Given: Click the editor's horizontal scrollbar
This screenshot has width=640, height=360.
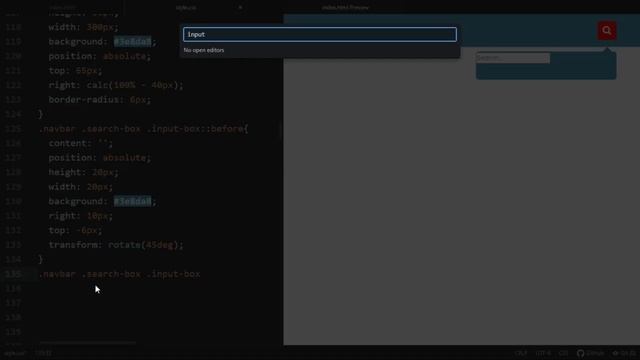Looking at the screenshot, I should [88, 343].
